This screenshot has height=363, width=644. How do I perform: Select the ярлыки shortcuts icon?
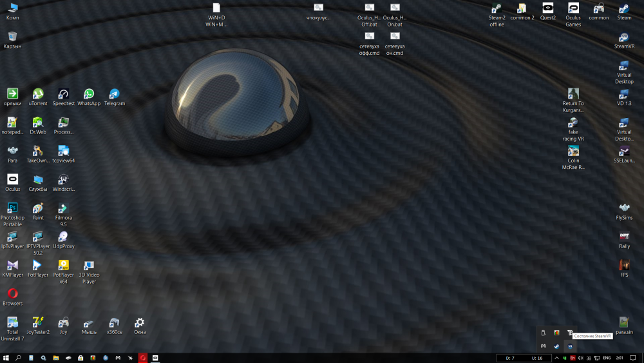[13, 97]
